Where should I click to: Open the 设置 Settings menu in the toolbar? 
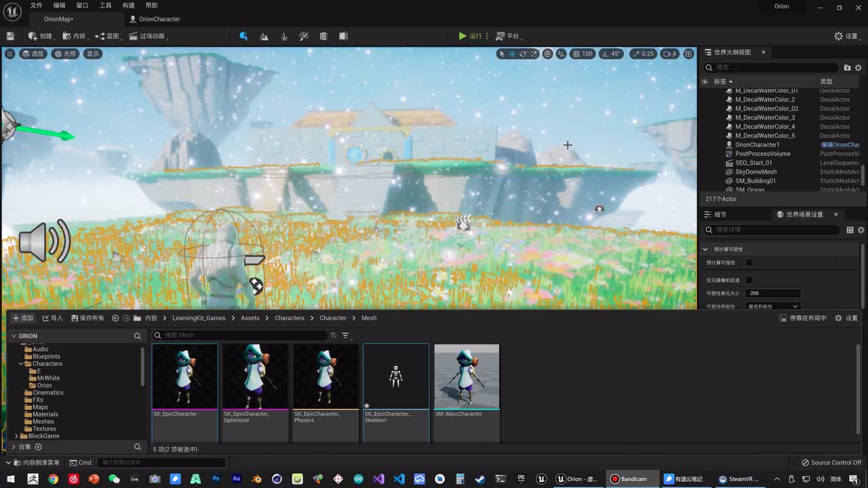click(846, 36)
